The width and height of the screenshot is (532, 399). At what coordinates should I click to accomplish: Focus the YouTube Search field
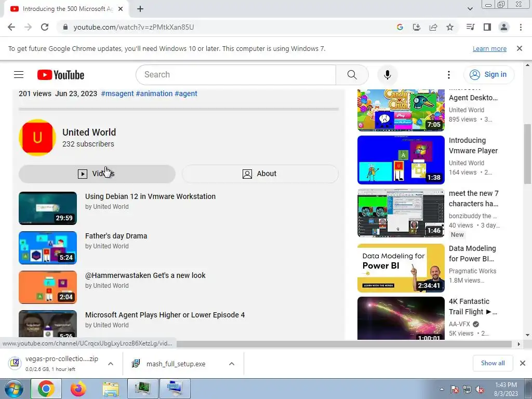click(x=236, y=75)
